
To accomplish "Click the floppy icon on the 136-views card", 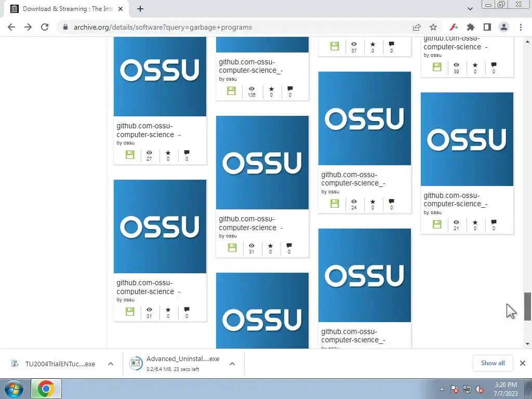I will pyautogui.click(x=231, y=91).
